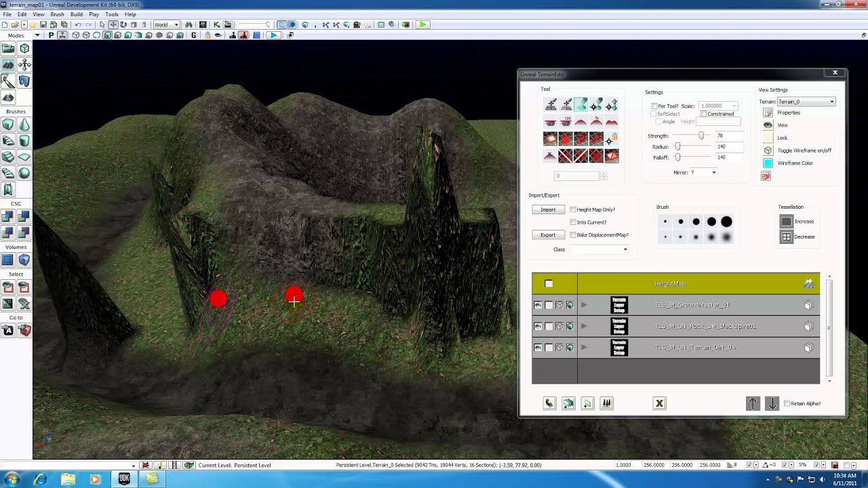Click the save icon in main toolbar
The width and height of the screenshot is (868, 488).
pos(43,24)
